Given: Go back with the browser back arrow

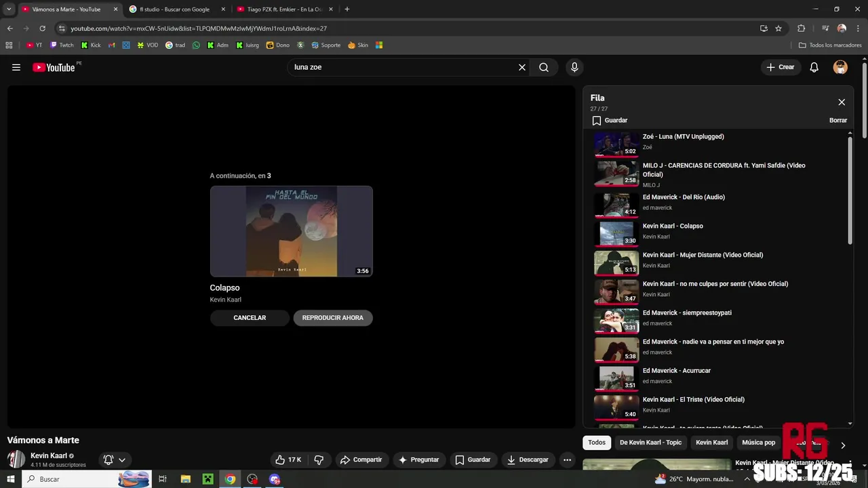Looking at the screenshot, I should 9,28.
